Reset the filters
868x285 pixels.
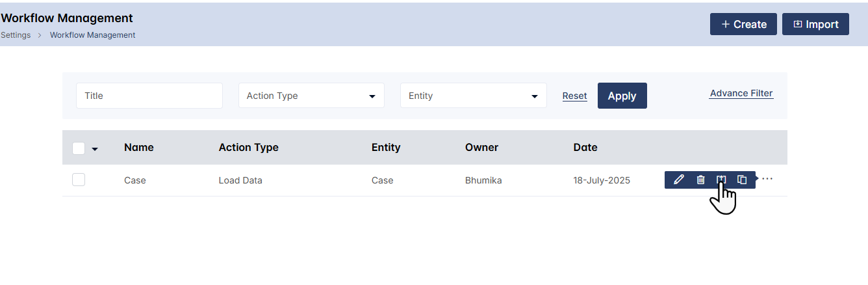click(574, 96)
